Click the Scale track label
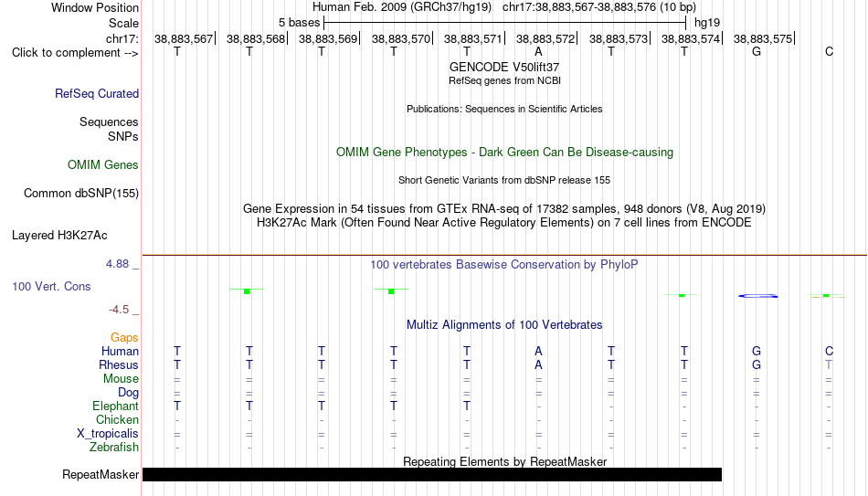Image resolution: width=868 pixels, height=496 pixels. tap(124, 23)
